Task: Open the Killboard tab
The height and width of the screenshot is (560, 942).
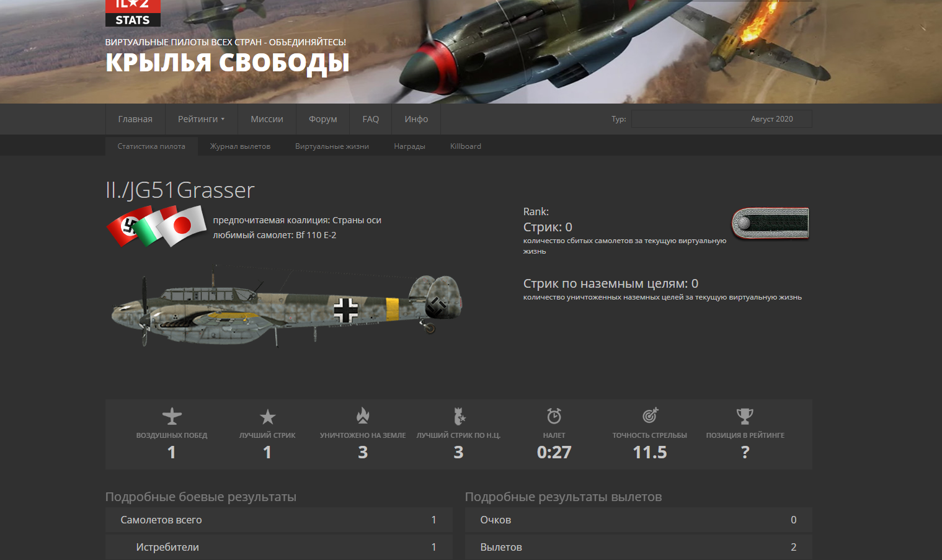Action: [x=466, y=146]
